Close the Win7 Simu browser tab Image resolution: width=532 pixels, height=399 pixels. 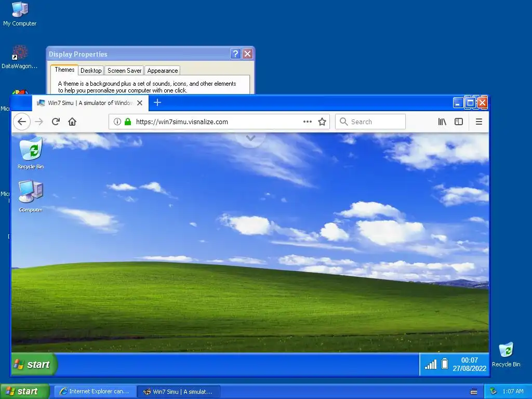click(140, 103)
